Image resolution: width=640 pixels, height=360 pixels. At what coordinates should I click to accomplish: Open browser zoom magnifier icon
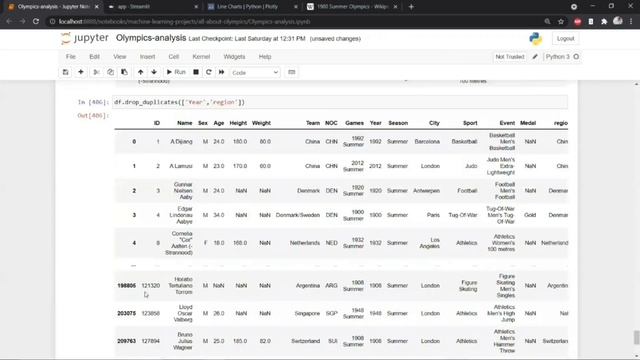(x=547, y=21)
